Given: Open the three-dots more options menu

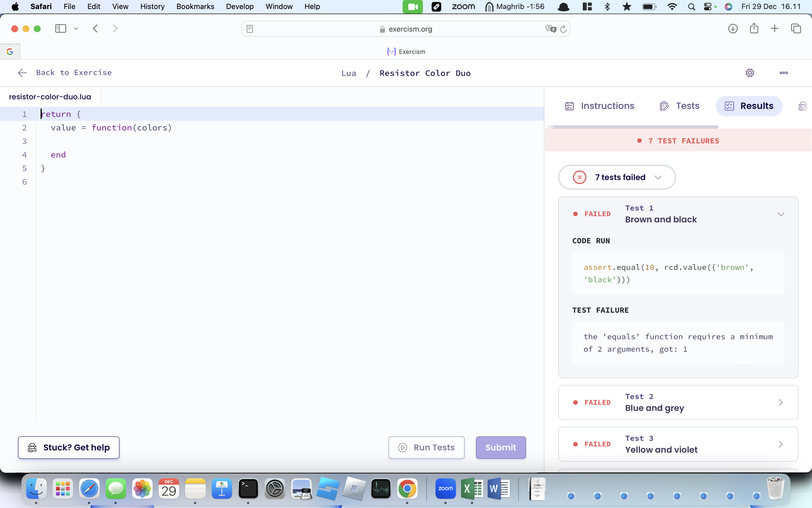Looking at the screenshot, I should click(x=784, y=73).
